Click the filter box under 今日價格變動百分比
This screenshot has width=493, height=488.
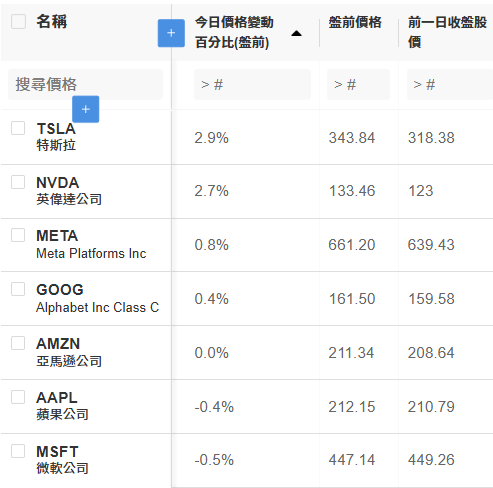252,84
